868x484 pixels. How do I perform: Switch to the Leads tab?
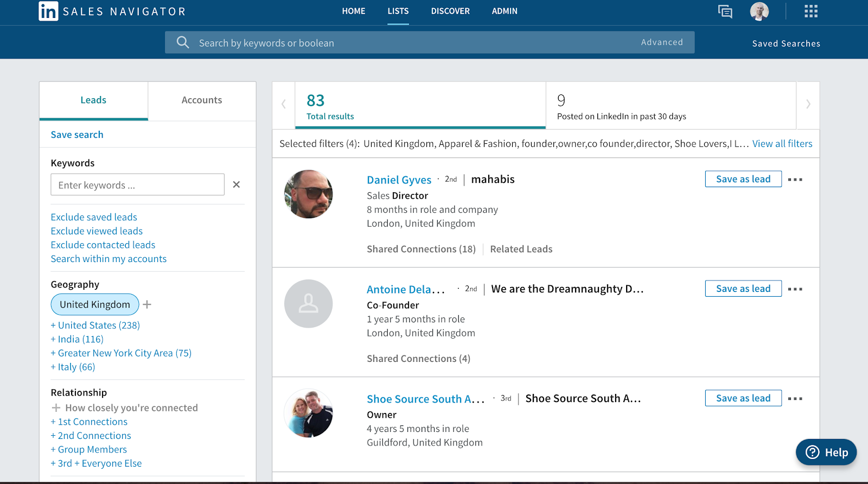click(x=93, y=100)
